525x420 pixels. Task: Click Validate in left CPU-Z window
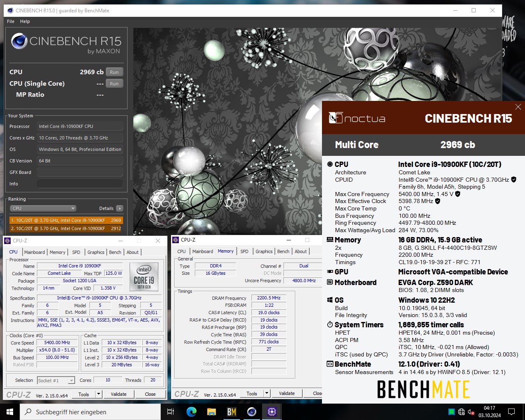coord(119,394)
